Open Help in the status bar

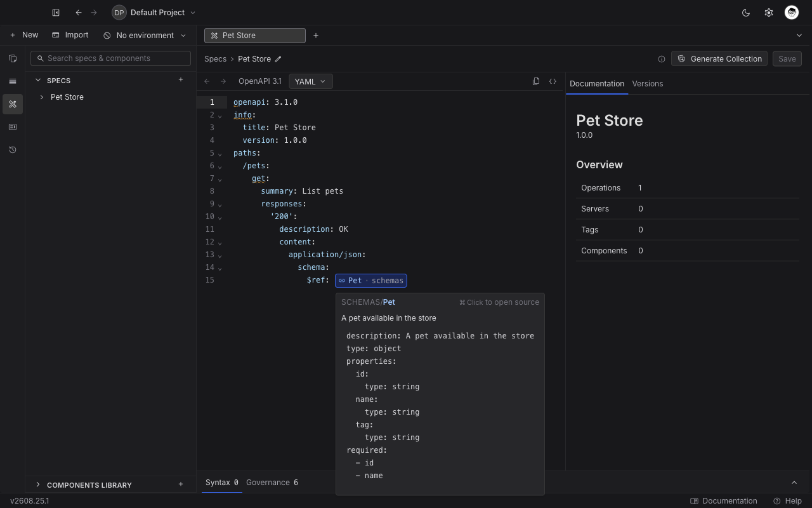point(787,501)
